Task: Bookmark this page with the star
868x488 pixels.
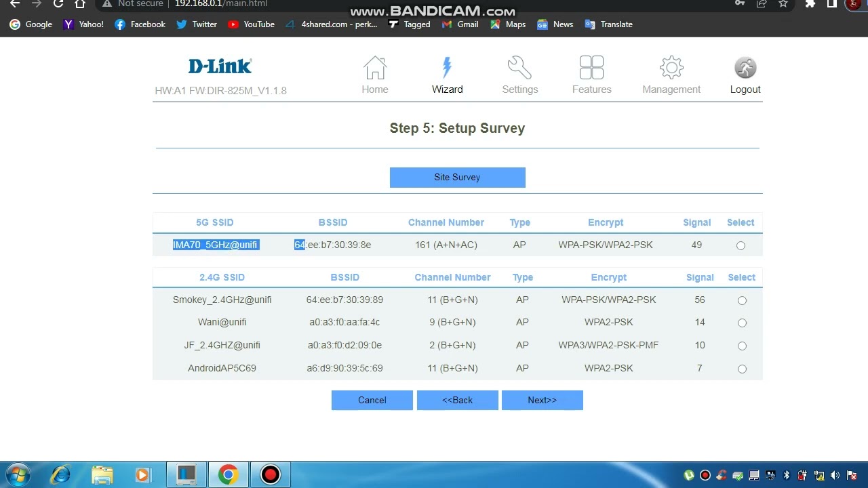Action: click(x=783, y=3)
